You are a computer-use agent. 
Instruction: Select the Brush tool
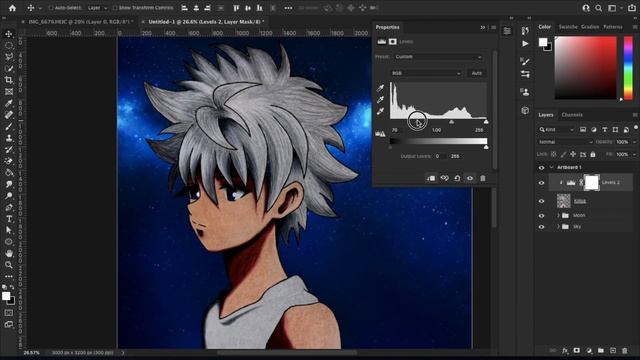click(x=9, y=127)
